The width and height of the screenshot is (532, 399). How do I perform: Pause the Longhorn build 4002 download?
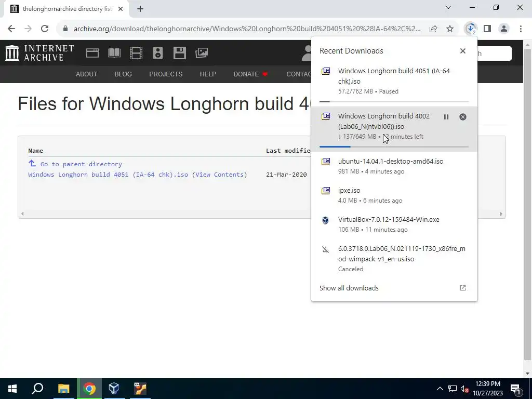pyautogui.click(x=446, y=117)
